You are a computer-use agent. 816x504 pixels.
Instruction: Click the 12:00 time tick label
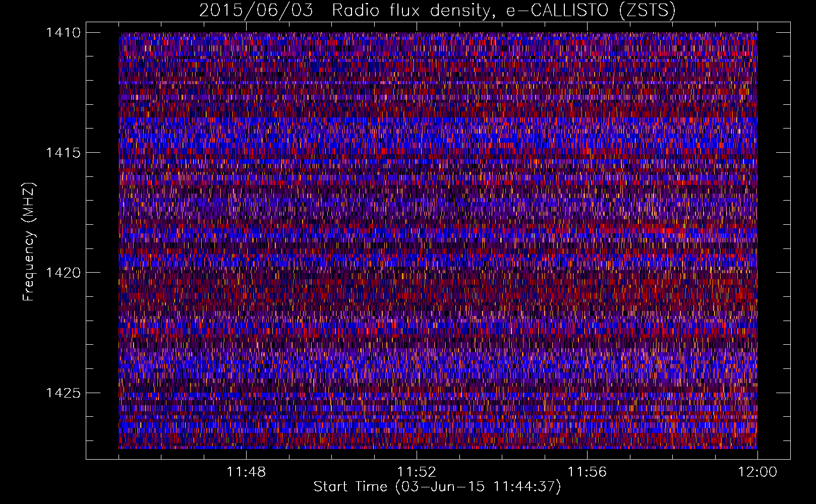(757, 472)
